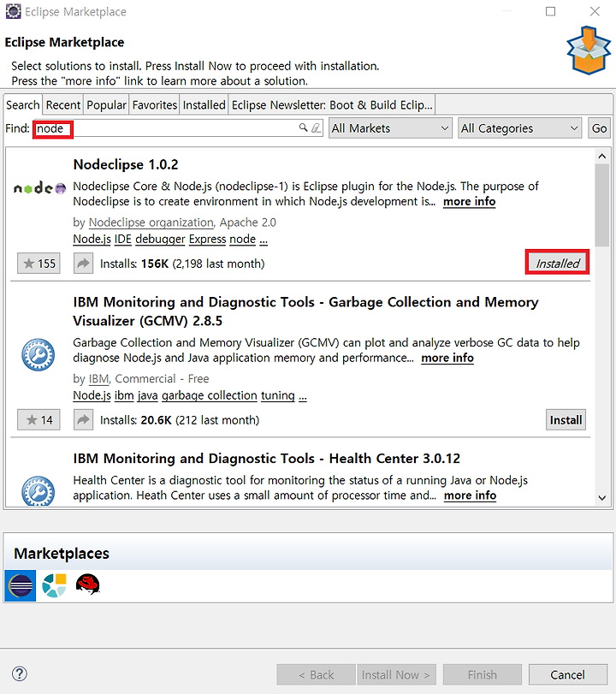This screenshot has width=616, height=694.
Task: Click the Nodeclipse logo thumbnail
Action: (x=39, y=188)
